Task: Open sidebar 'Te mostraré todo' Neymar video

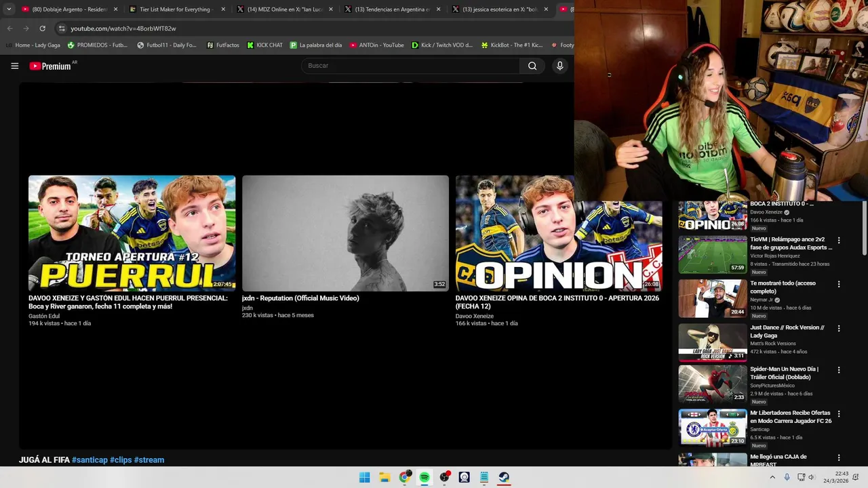Action: pyautogui.click(x=783, y=287)
